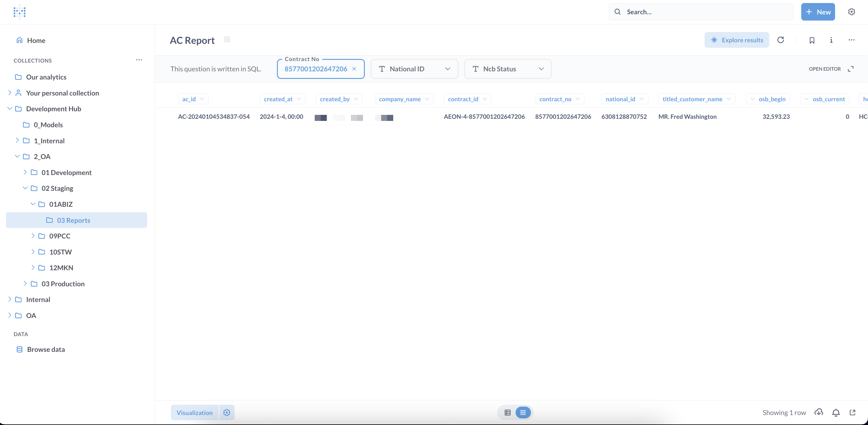Switch to table data view
This screenshot has height=425, width=868.
(x=507, y=413)
